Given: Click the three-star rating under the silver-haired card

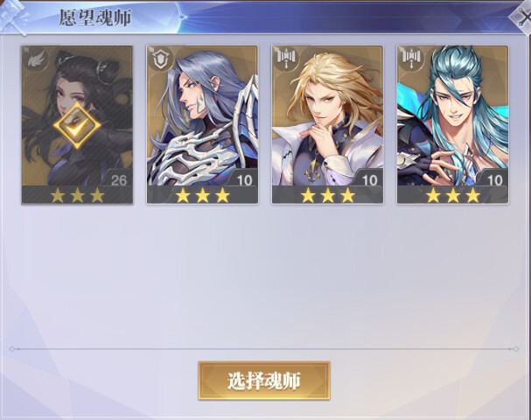Looking at the screenshot, I should (x=202, y=195).
